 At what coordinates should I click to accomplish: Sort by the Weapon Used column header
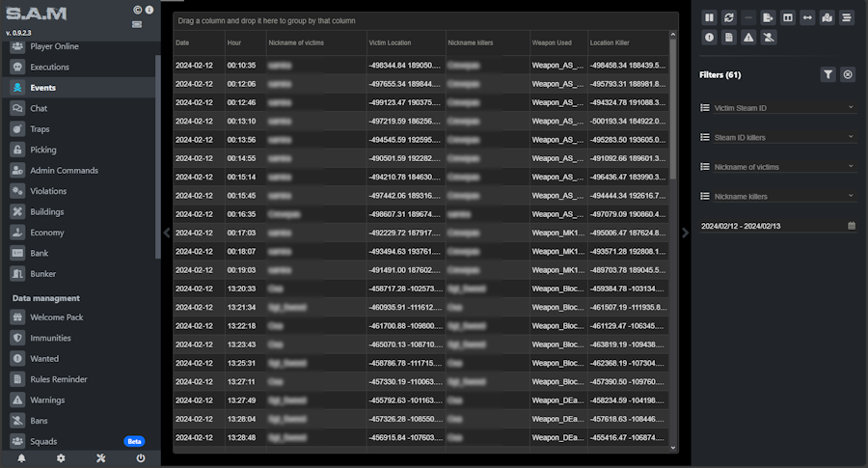[x=552, y=43]
